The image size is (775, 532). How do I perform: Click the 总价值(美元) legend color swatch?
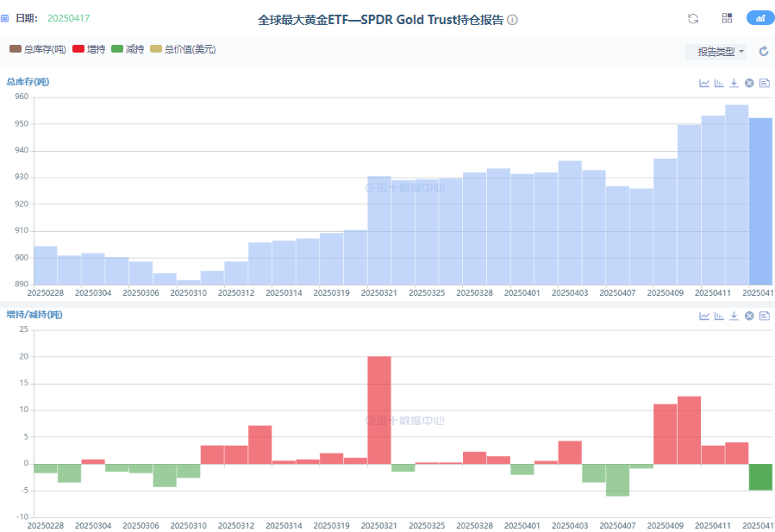click(x=156, y=50)
